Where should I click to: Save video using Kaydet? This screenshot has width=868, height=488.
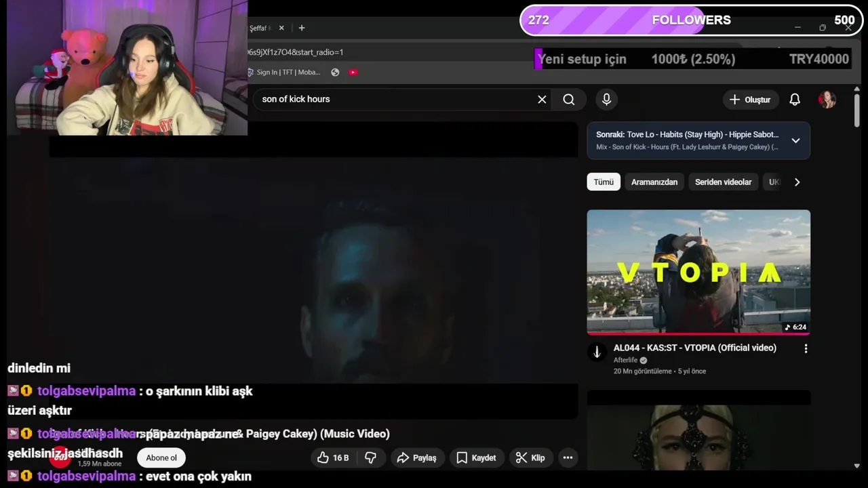click(476, 457)
